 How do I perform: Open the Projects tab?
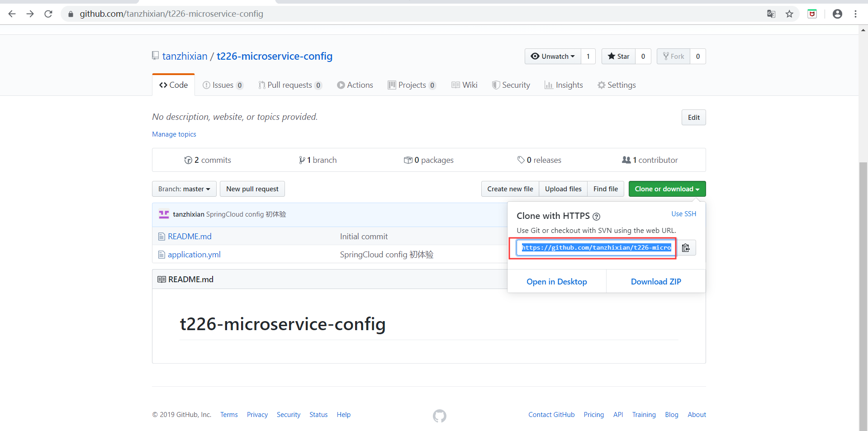pos(412,85)
